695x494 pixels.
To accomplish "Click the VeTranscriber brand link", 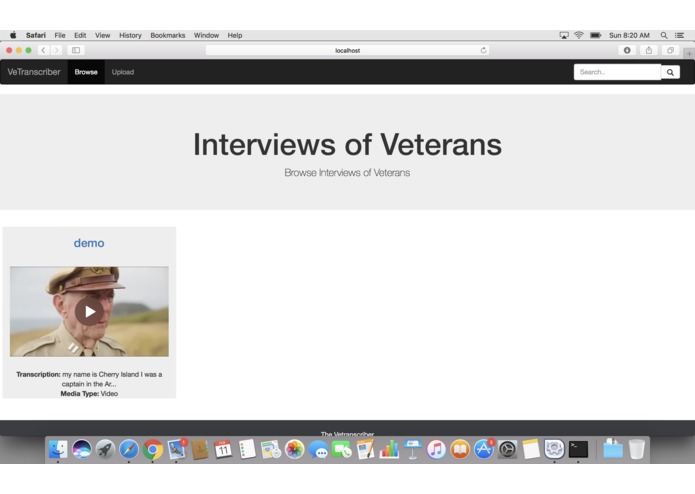I will (x=34, y=72).
